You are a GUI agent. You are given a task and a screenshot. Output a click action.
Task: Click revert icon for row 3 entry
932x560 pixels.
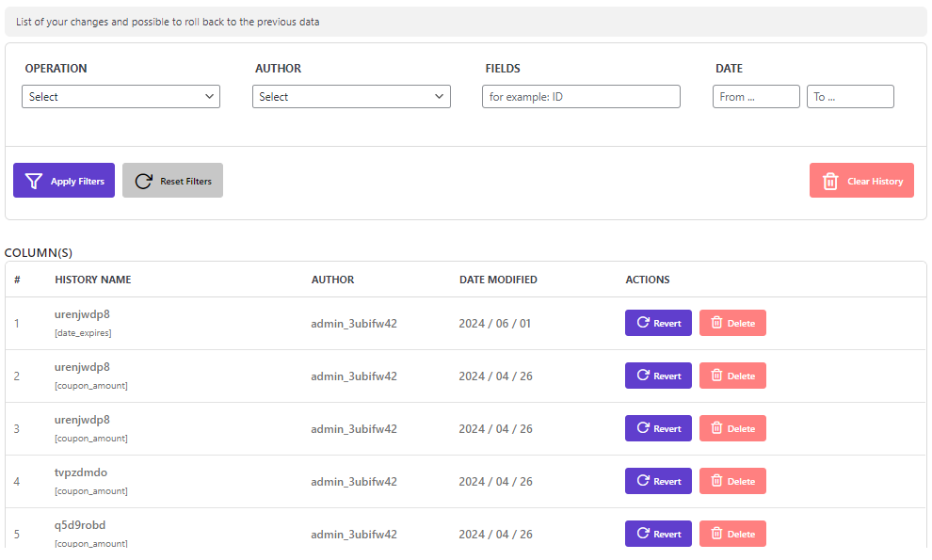click(643, 428)
